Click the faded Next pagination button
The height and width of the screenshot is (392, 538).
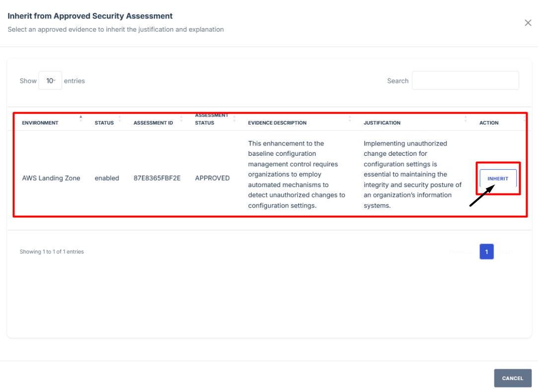(506, 252)
